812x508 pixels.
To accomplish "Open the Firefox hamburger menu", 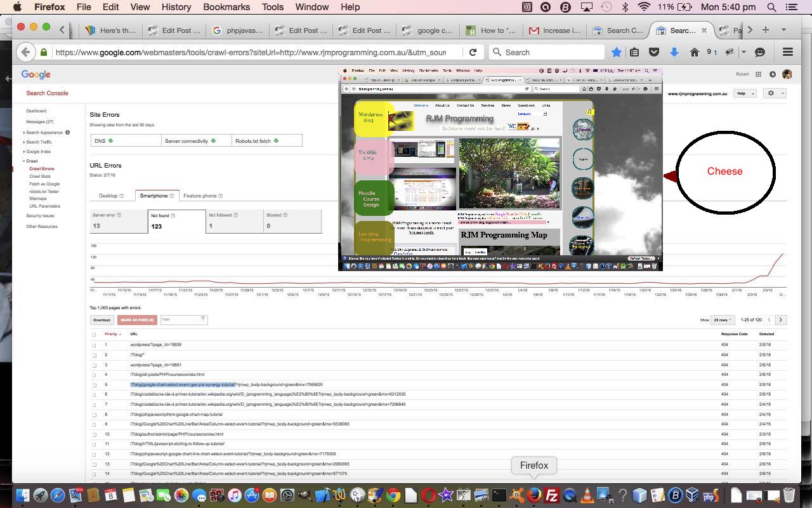I will click(788, 52).
